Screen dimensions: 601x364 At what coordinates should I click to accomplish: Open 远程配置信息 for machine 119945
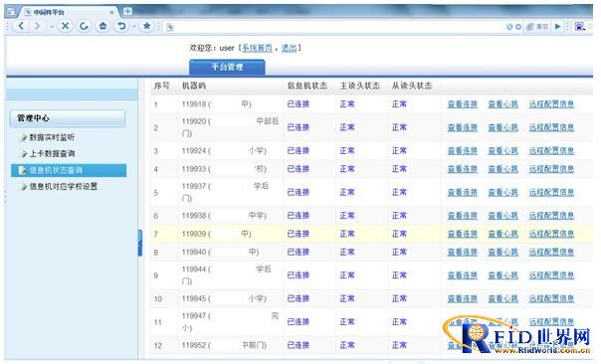[x=551, y=299]
